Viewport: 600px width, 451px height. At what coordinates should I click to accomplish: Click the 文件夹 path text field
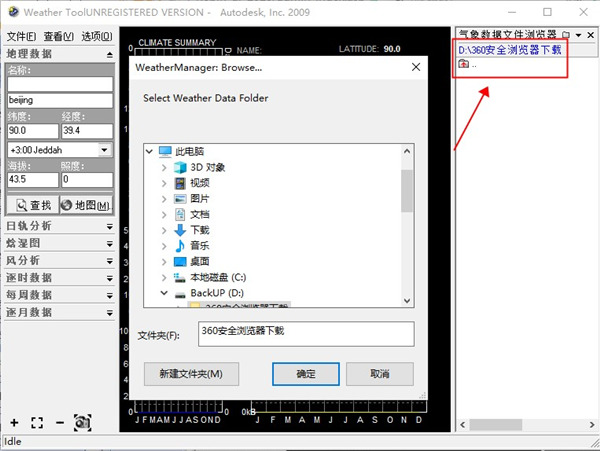pos(305,334)
